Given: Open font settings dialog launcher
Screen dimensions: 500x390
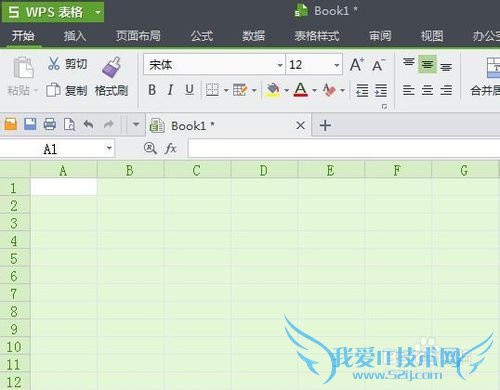Looking at the screenshot, I should pyautogui.click(x=384, y=107).
